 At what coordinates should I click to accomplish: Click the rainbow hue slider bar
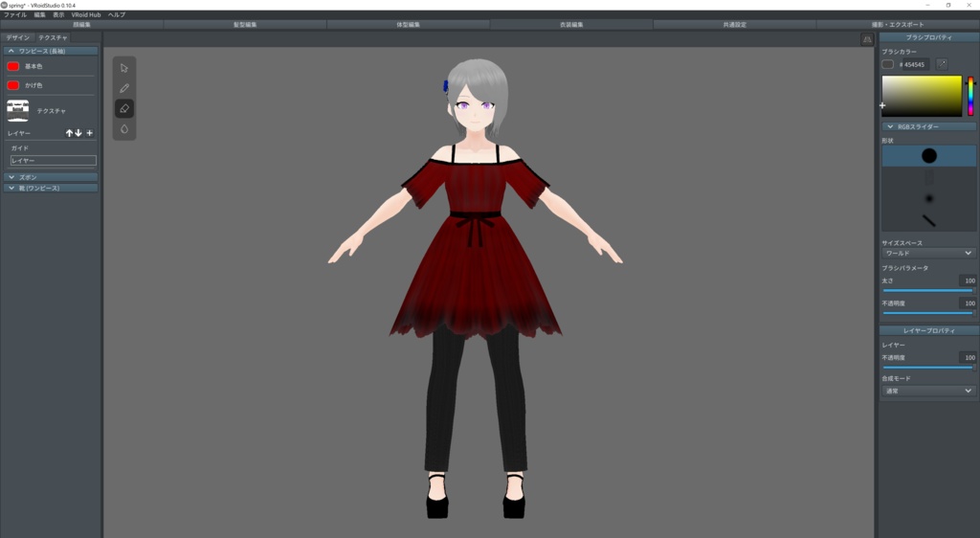(x=970, y=96)
